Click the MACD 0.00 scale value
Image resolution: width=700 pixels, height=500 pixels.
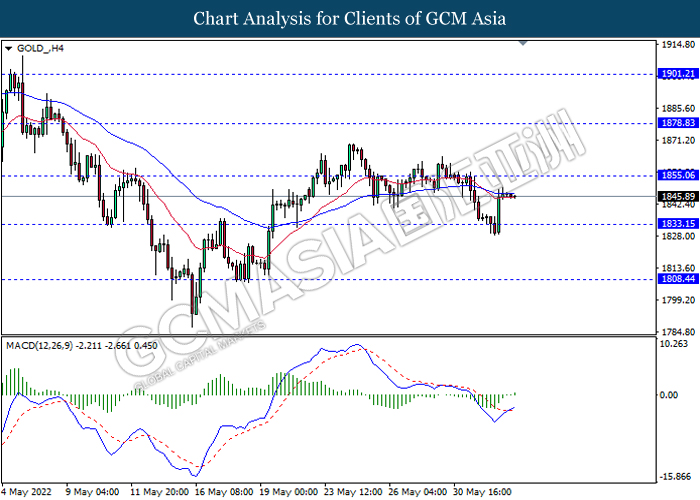[x=669, y=395]
